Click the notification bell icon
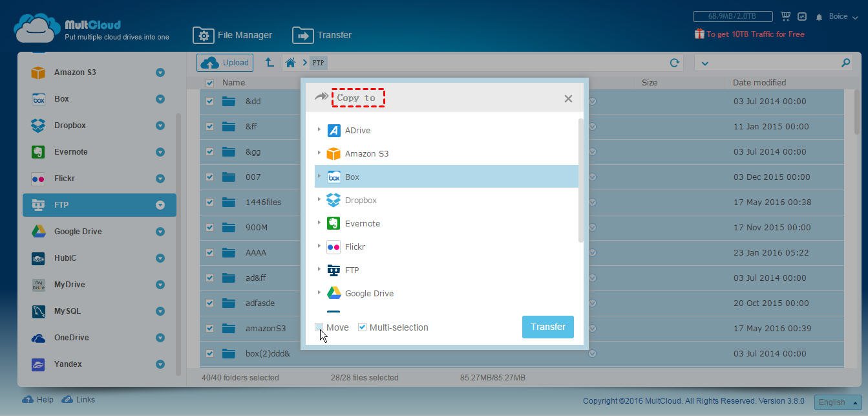868x416 pixels. 819,17
